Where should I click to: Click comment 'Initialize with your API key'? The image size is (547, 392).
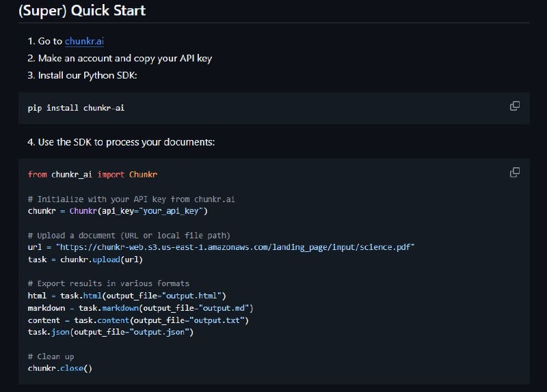(x=131, y=199)
